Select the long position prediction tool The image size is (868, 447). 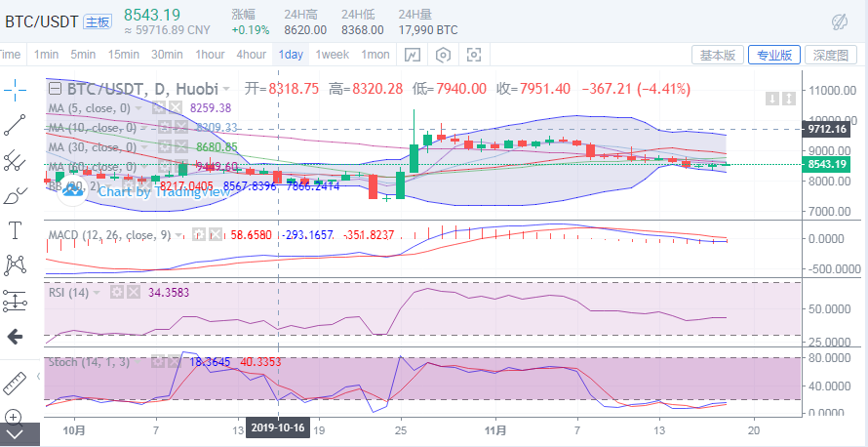click(15, 301)
